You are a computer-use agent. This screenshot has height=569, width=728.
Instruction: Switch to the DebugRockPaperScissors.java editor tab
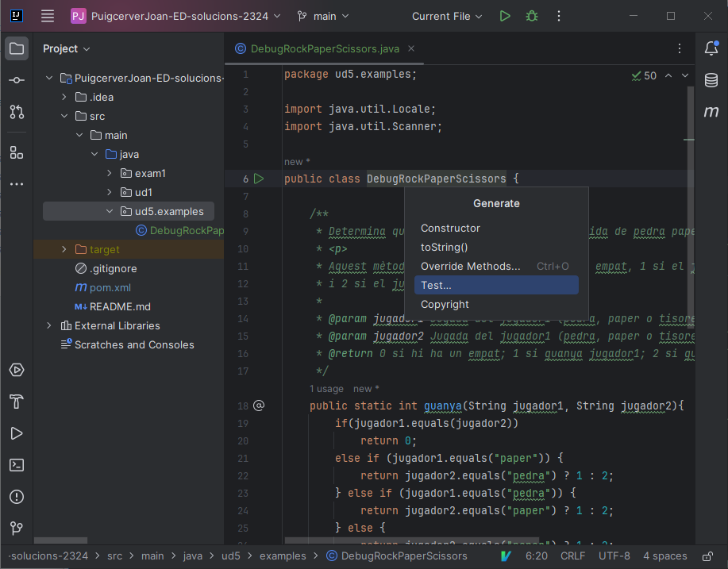click(x=324, y=48)
